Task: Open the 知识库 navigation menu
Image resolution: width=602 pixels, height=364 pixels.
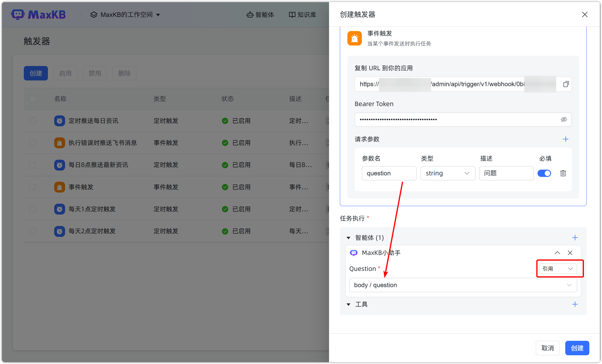Action: [x=302, y=14]
